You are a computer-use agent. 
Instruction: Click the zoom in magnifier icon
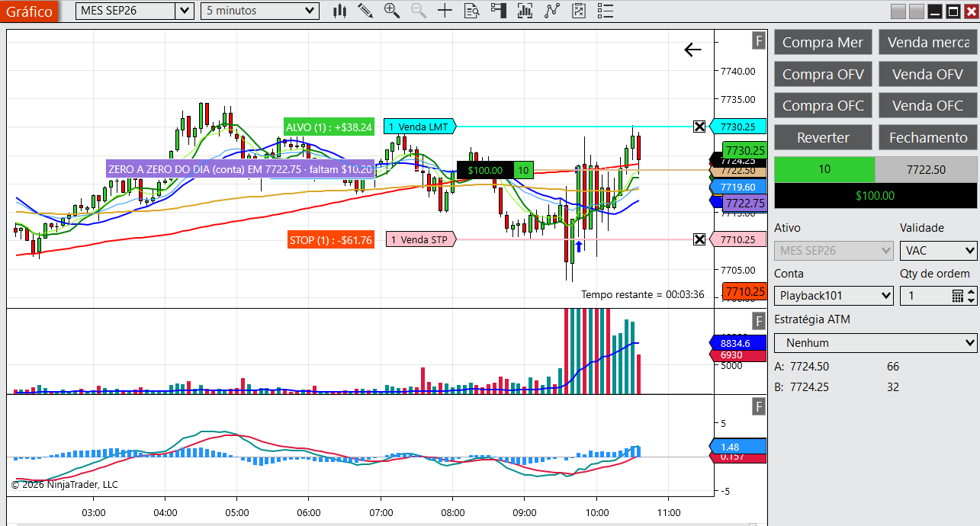(x=392, y=11)
